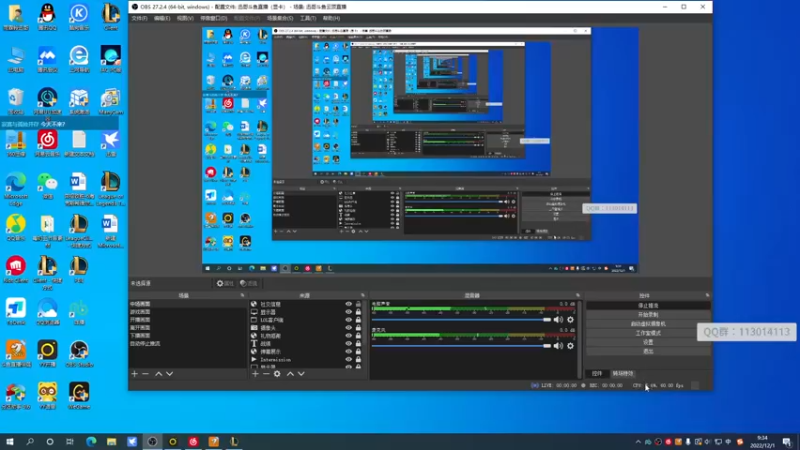Move the selected source down in the list
The height and width of the screenshot is (450, 800).
[x=301, y=374]
